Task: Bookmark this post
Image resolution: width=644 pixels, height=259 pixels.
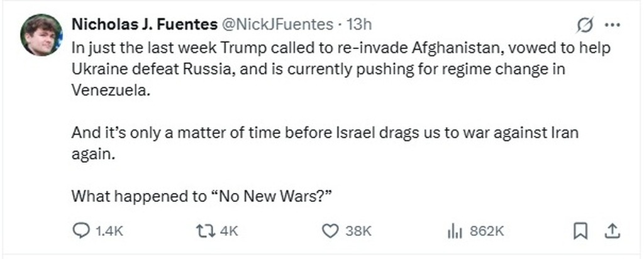Action: pyautogui.click(x=580, y=231)
